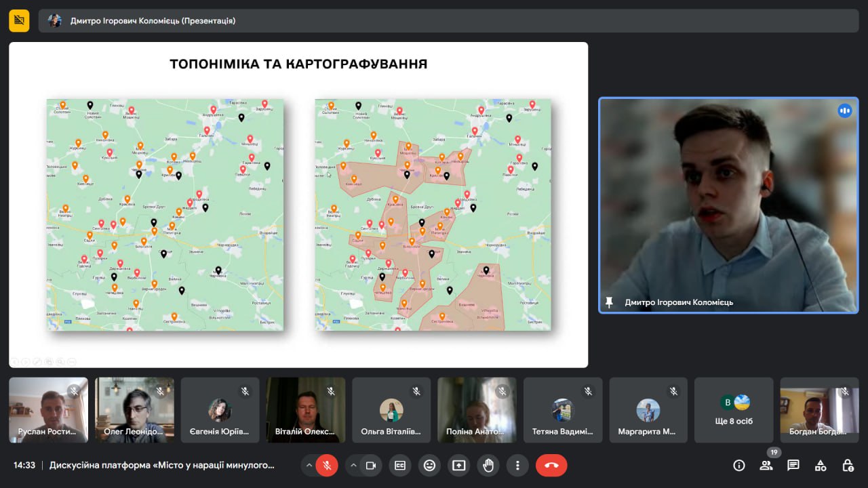Expand video settings arrow beside the camera
Screen dimensions: 868x488
(353, 466)
